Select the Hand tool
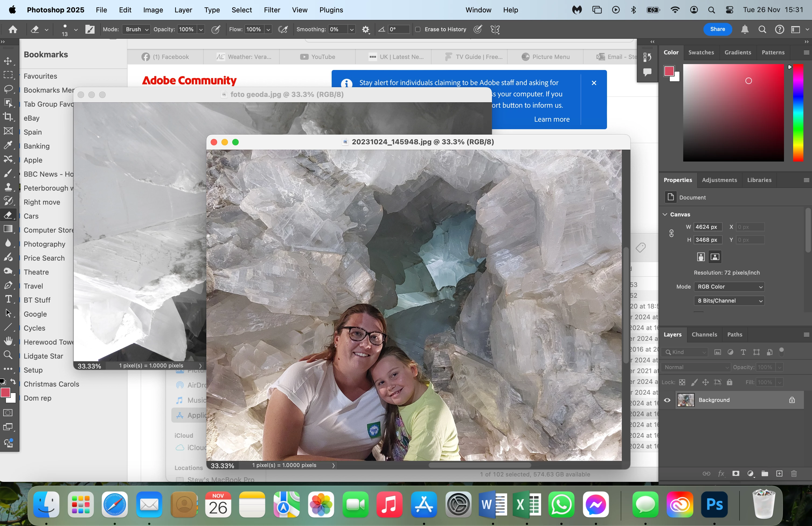812x526 pixels. tap(8, 341)
